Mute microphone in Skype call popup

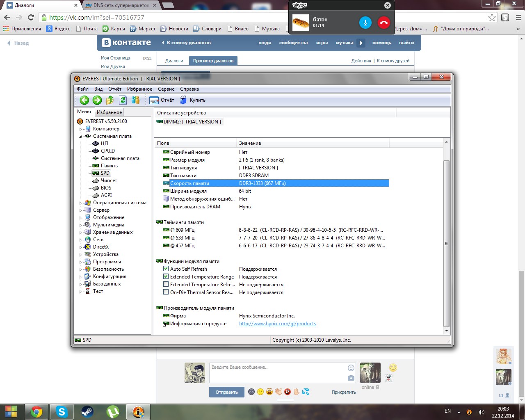pyautogui.click(x=365, y=23)
